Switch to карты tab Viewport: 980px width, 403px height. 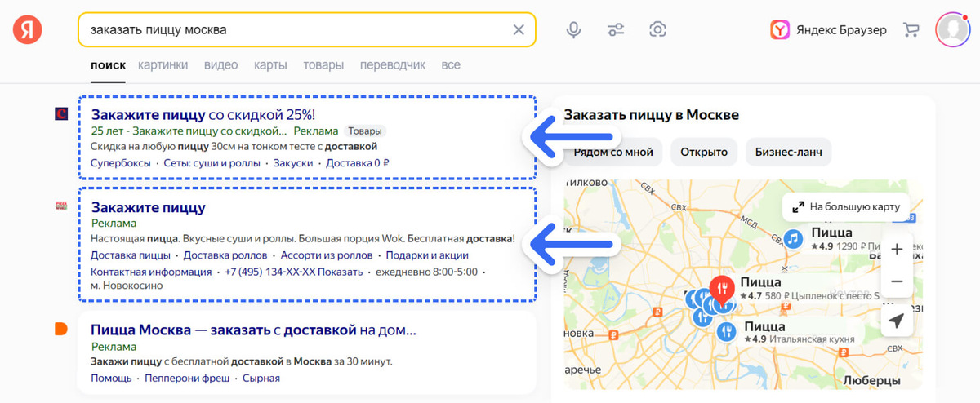(270, 65)
